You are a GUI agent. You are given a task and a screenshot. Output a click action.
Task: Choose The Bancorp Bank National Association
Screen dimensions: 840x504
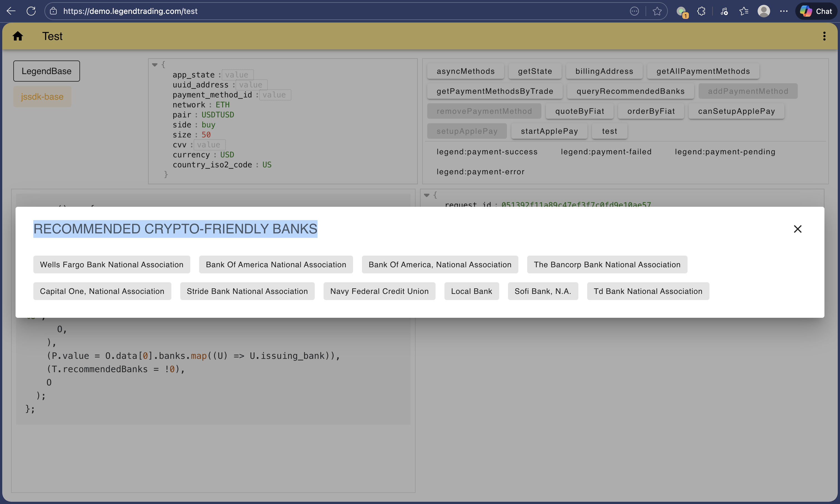click(x=607, y=264)
